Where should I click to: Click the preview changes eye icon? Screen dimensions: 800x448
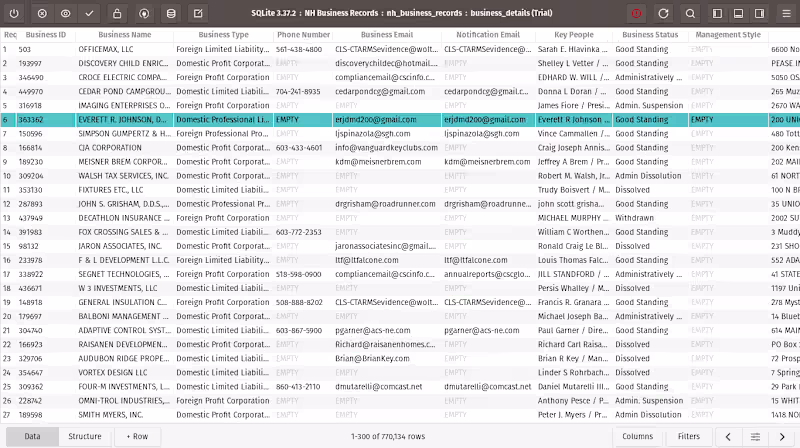(65, 14)
